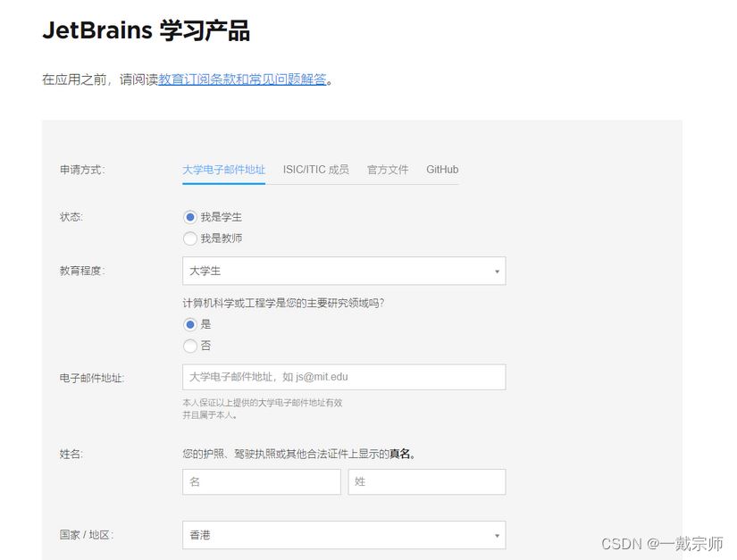This screenshot has height=560, width=737.
Task: Select the 我是学生 radio button
Action: pos(190,217)
